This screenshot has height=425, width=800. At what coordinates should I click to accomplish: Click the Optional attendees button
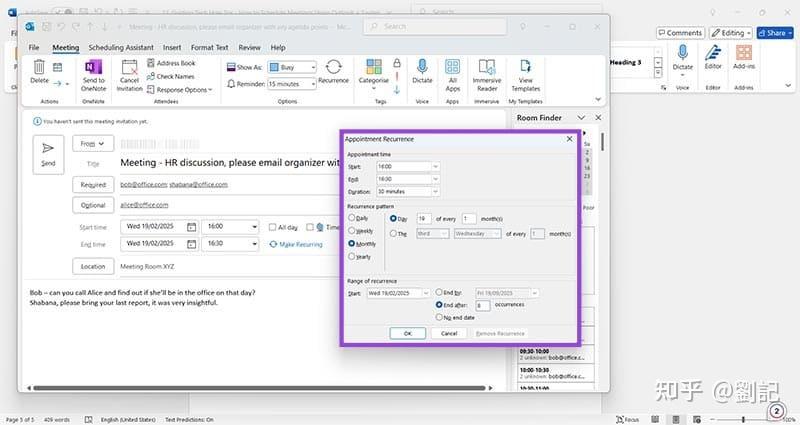point(93,205)
